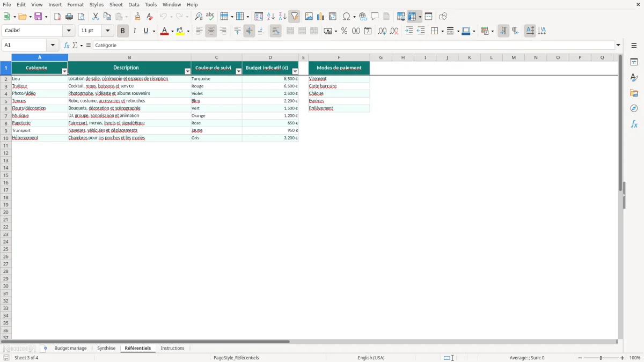Add a decimal place
644x362 pixels.
coord(382,31)
